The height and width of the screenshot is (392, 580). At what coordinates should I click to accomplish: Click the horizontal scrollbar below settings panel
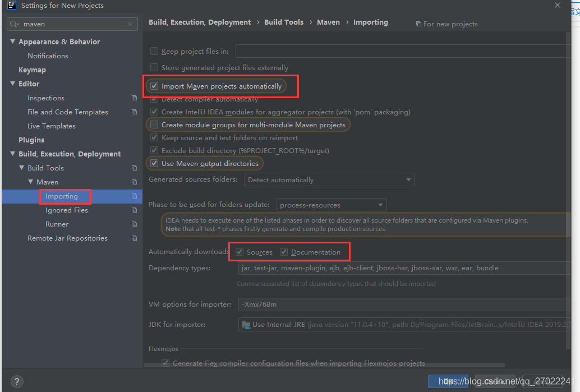324,365
